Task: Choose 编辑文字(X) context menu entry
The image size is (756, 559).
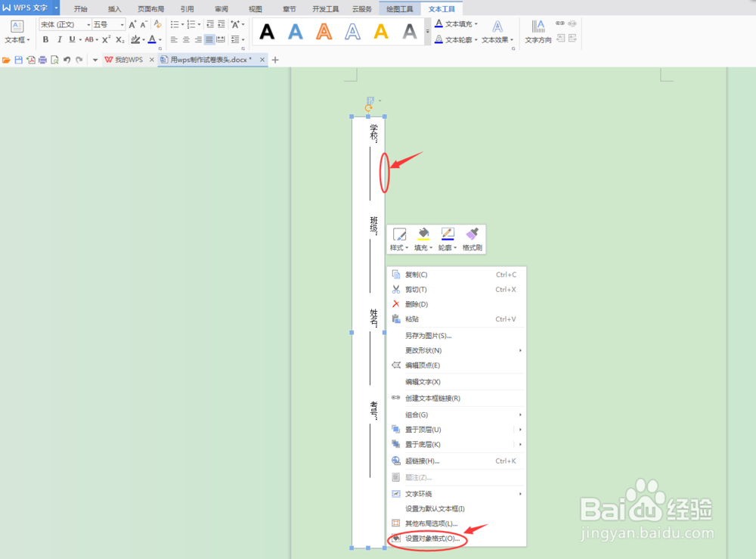Action: point(456,382)
